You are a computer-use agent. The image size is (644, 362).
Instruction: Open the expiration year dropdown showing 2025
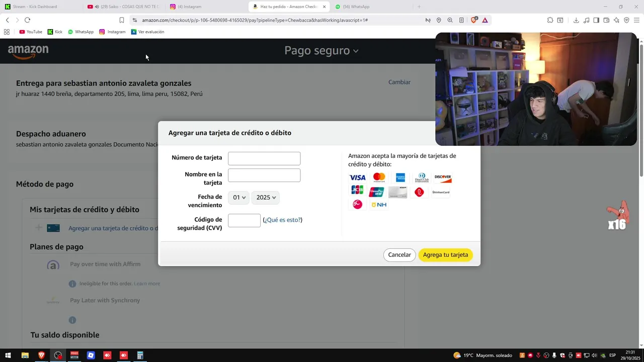(x=265, y=198)
